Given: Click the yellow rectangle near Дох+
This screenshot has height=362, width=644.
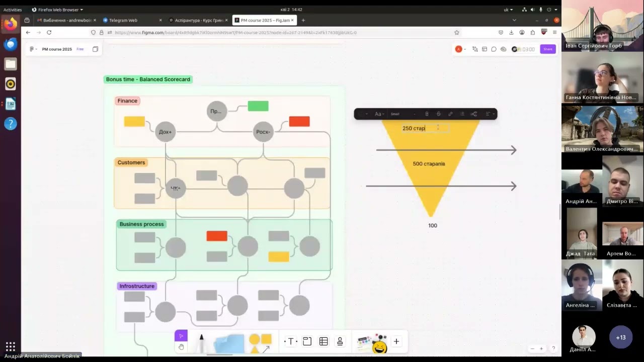Looking at the screenshot, I should (x=134, y=121).
